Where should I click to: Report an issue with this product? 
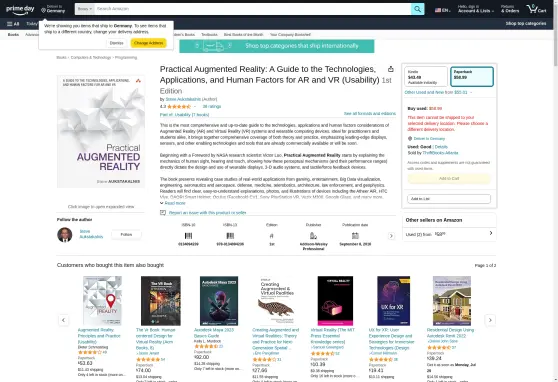point(207,213)
